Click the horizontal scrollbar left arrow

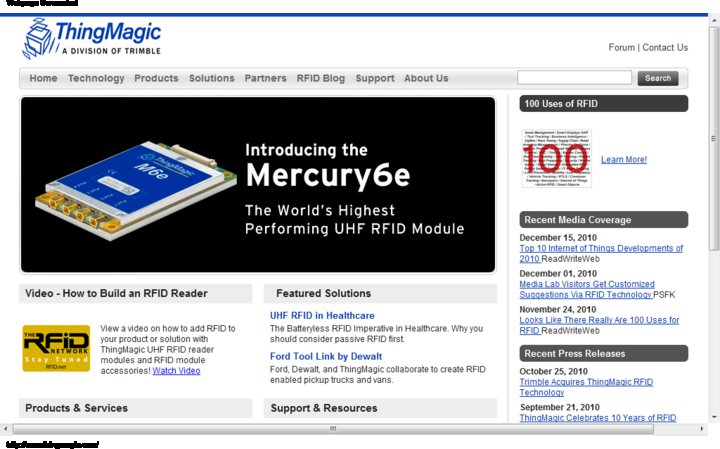click(x=6, y=429)
